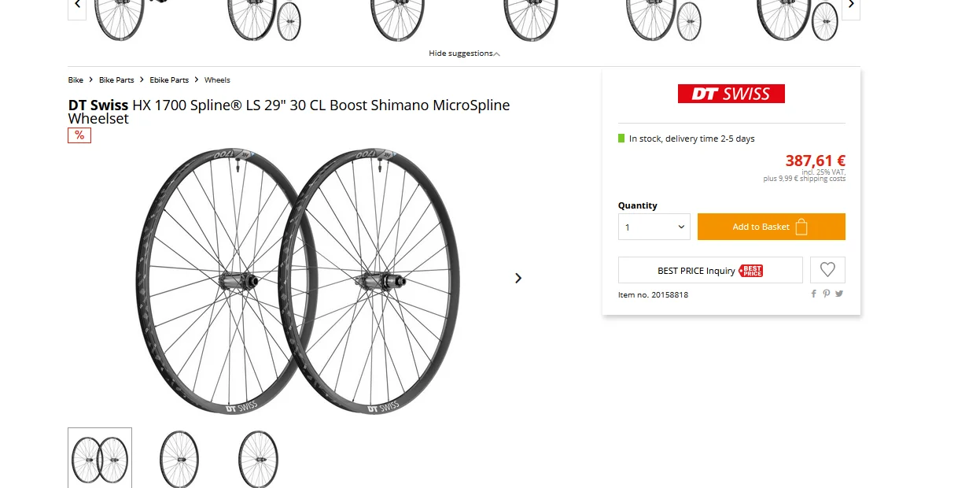
Task: Add wheelset to basket
Action: [771, 227]
